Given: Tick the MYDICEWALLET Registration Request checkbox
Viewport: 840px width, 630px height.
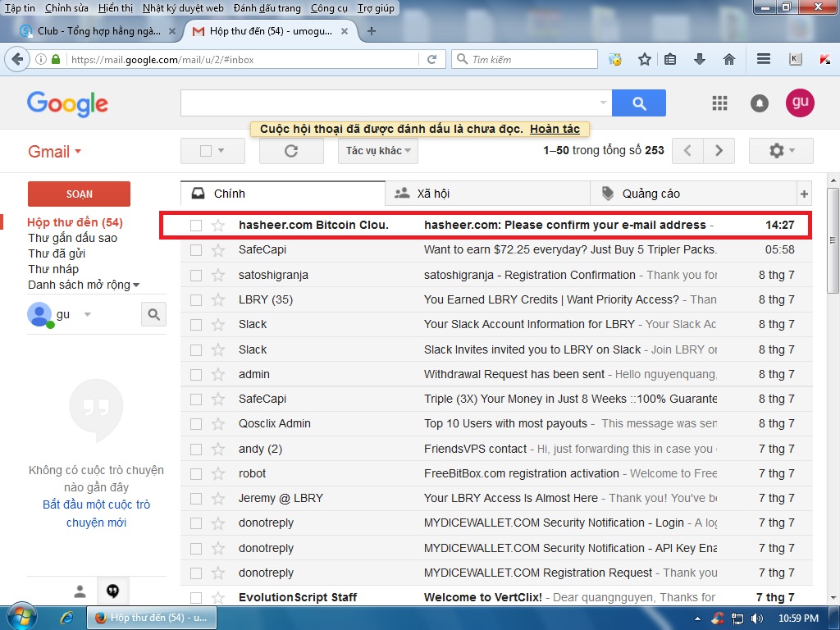Looking at the screenshot, I should coord(196,573).
